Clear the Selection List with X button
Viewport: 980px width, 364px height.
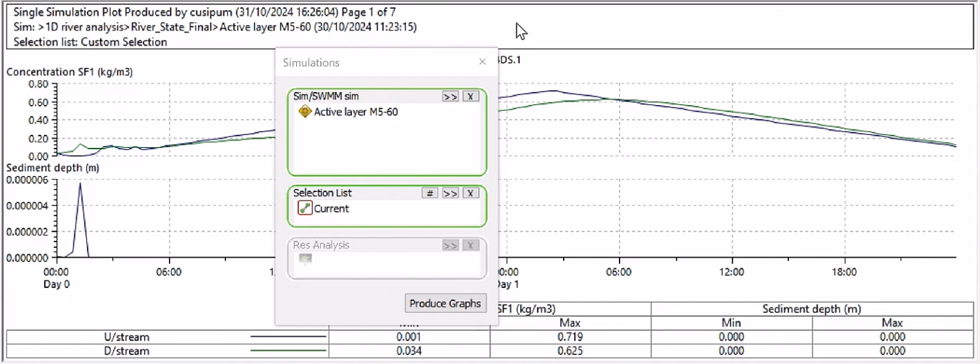click(470, 193)
